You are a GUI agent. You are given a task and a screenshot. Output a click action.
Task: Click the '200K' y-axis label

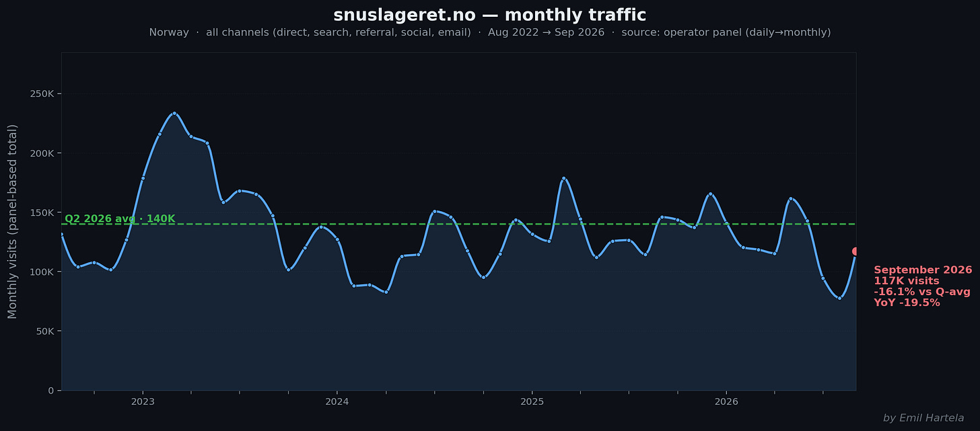click(43, 153)
